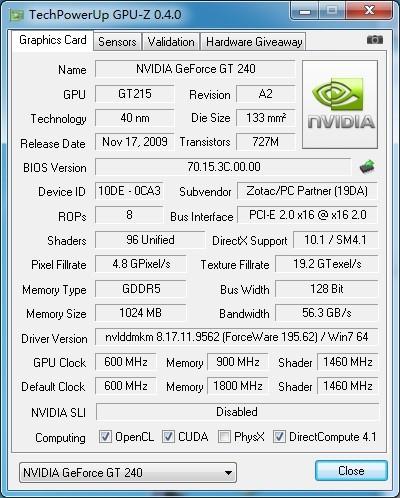Screen dimensions: 400x498
Task: Open the Hardware Giveaway tab
Action: click(x=254, y=42)
